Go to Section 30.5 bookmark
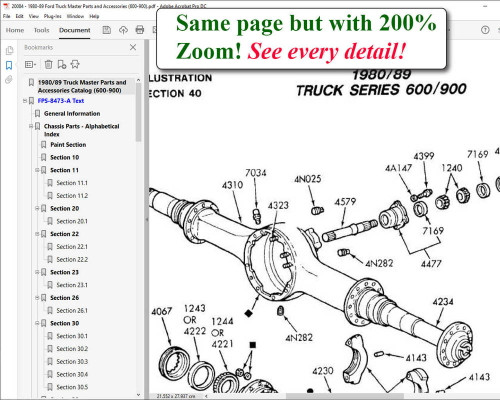The width and height of the screenshot is (500, 400). click(72, 387)
